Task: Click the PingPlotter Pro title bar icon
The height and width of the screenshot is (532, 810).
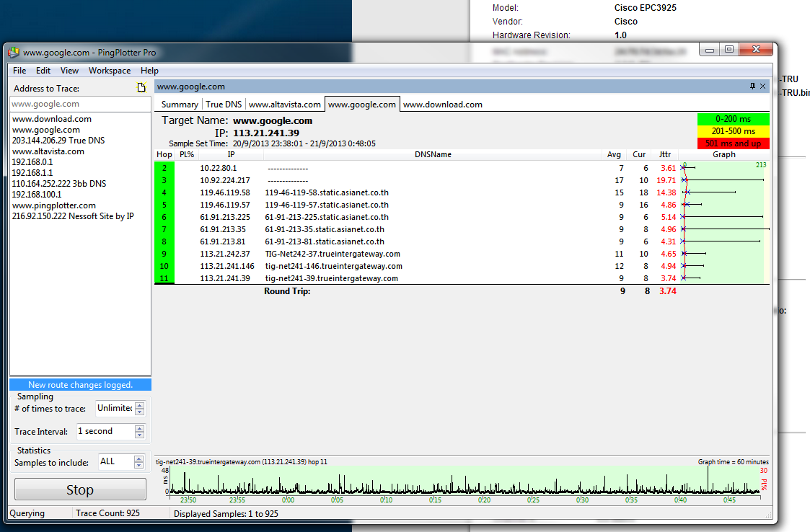Action: click(14, 52)
